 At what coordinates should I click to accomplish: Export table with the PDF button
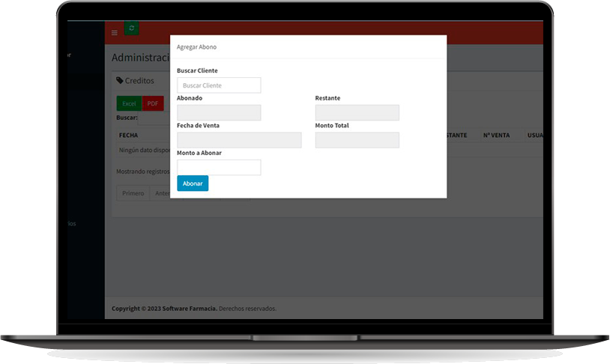pos(153,103)
